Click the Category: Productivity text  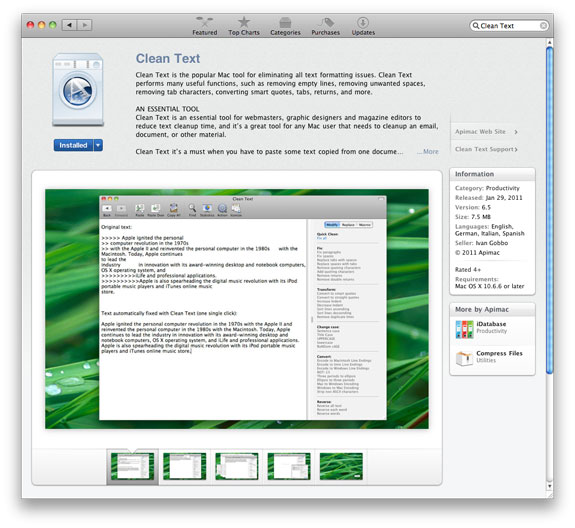click(487, 188)
